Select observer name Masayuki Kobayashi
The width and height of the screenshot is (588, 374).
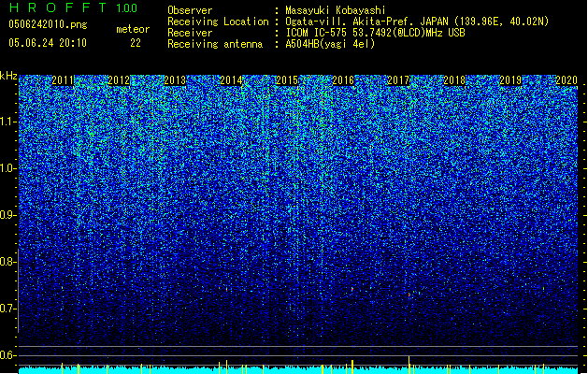click(336, 10)
